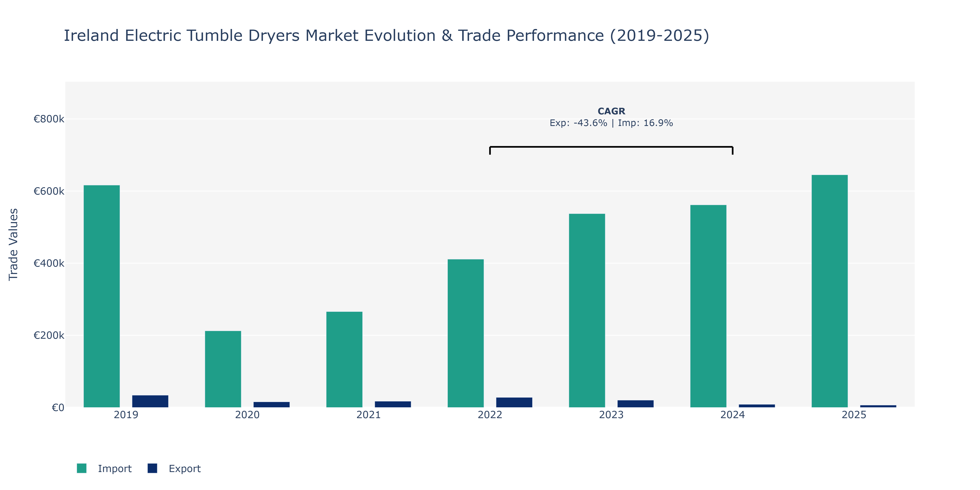Click the 2022 Import bar
Screen dimensions: 980x490
466,333
